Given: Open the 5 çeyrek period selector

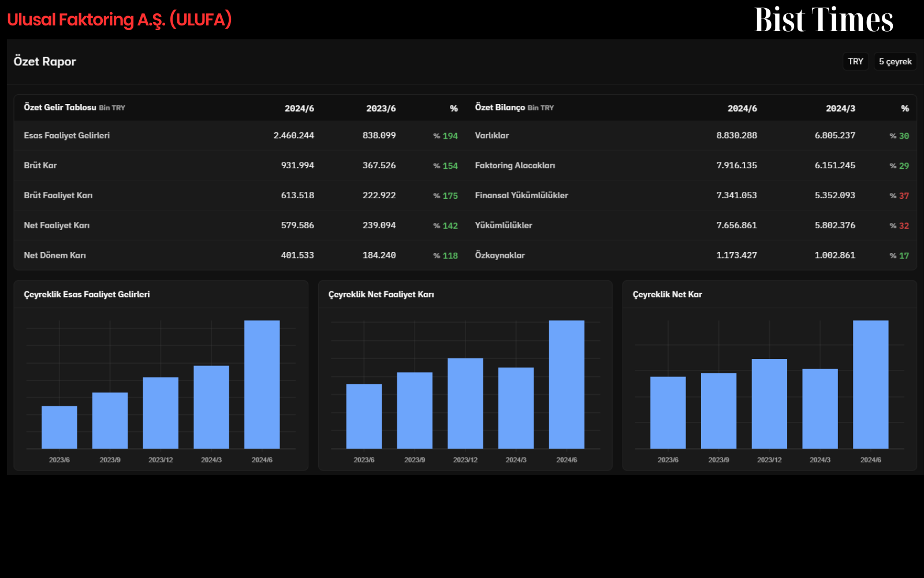Looking at the screenshot, I should (x=895, y=61).
